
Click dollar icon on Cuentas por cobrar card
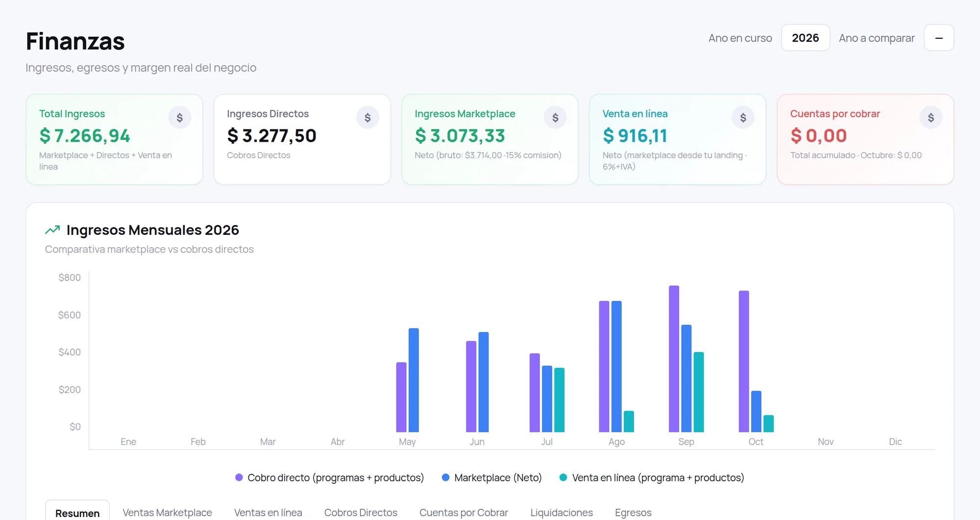click(931, 118)
